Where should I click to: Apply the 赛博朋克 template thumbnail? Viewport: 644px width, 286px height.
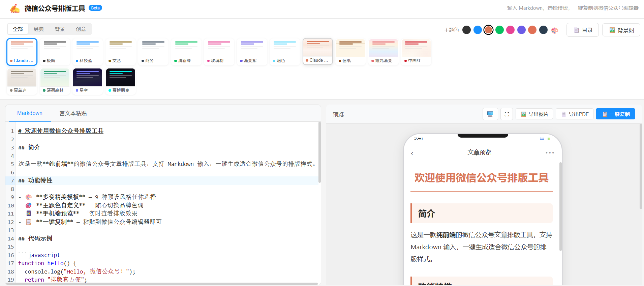[121, 81]
